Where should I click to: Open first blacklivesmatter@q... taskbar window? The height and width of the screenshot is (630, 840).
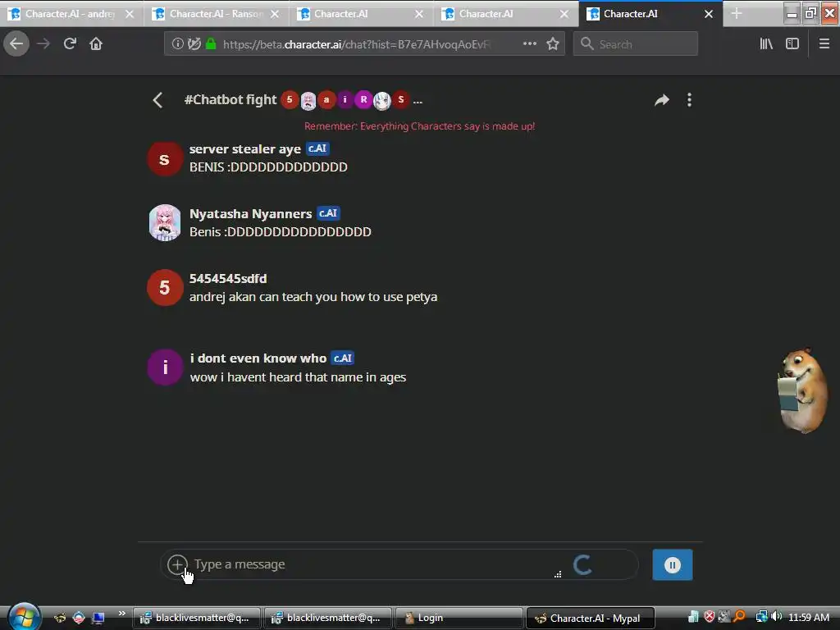click(197, 618)
